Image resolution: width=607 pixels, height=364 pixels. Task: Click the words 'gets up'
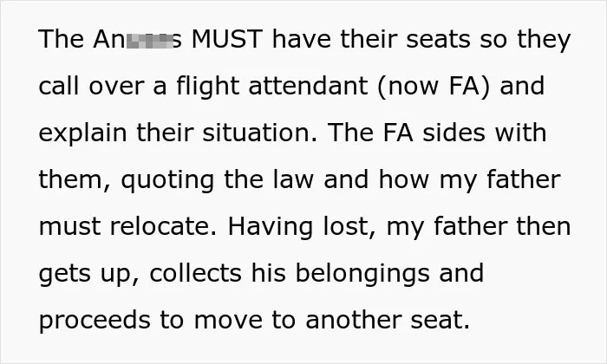click(x=85, y=275)
